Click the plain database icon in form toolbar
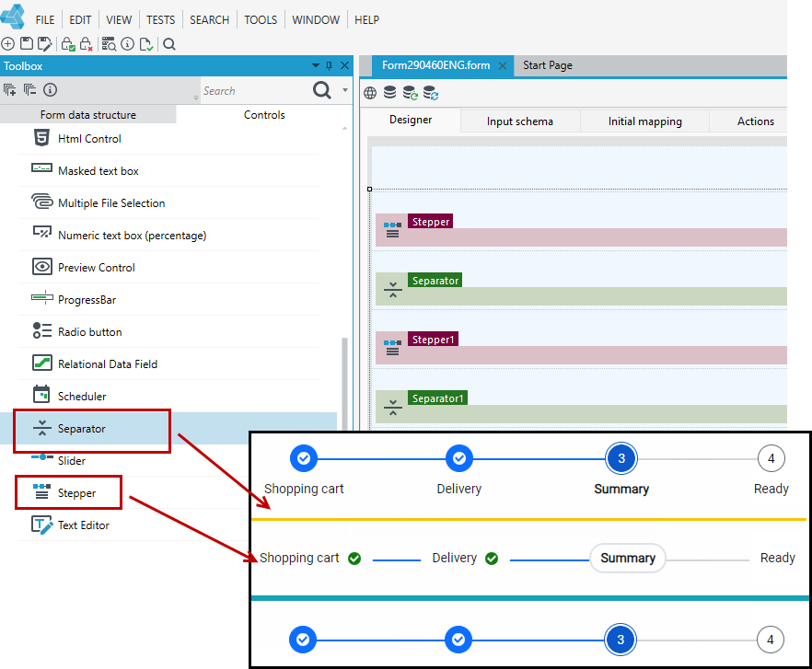Image resolution: width=812 pixels, height=669 pixels. coord(390,93)
